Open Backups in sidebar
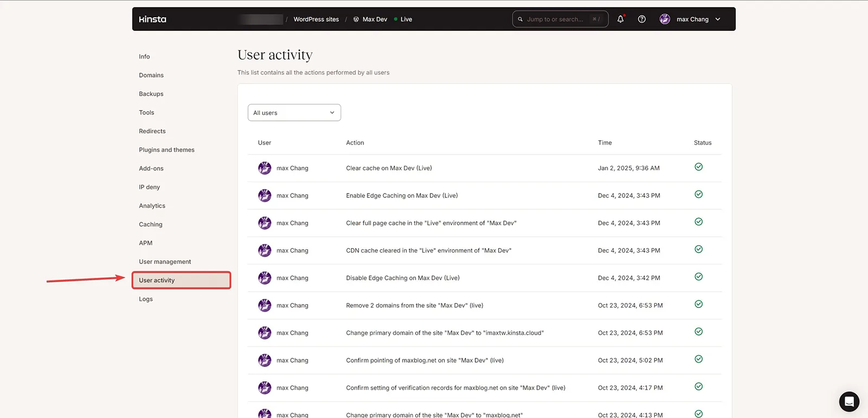This screenshot has height=418, width=868. point(151,94)
